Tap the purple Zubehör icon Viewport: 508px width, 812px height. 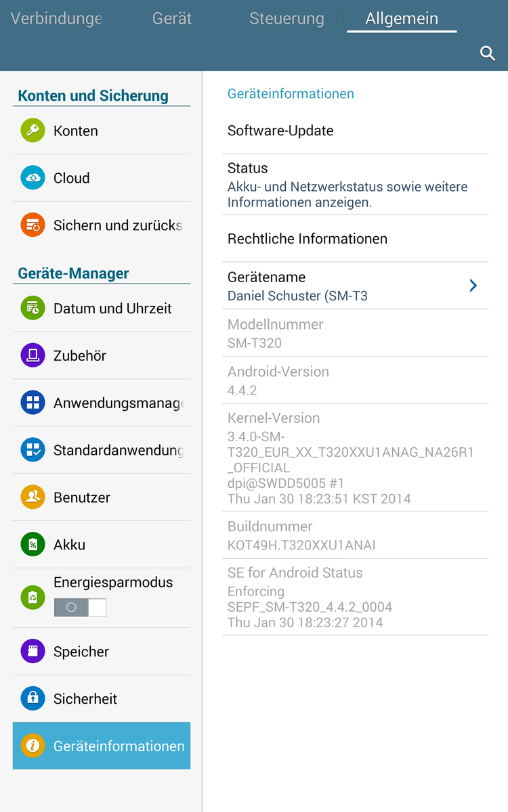point(33,356)
